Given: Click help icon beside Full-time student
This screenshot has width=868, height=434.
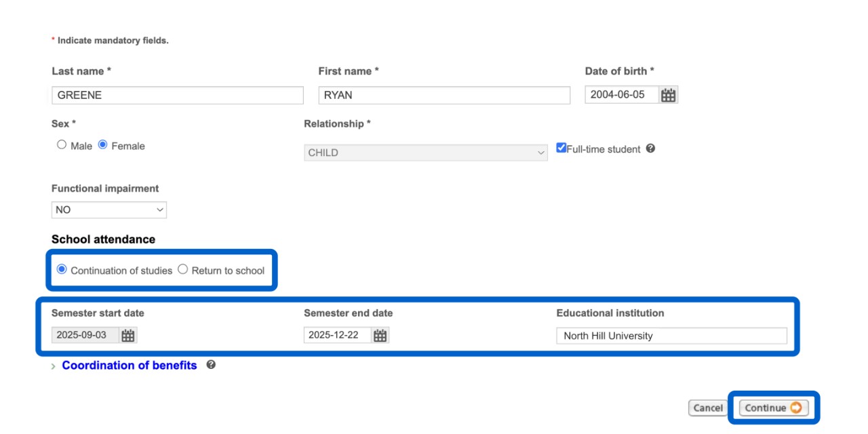Looking at the screenshot, I should point(650,149).
